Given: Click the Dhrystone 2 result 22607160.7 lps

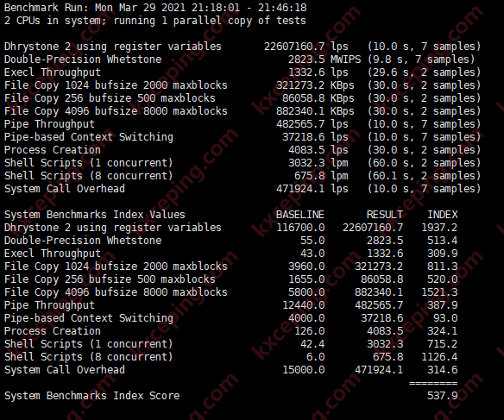Looking at the screenshot, I should tap(306, 47).
